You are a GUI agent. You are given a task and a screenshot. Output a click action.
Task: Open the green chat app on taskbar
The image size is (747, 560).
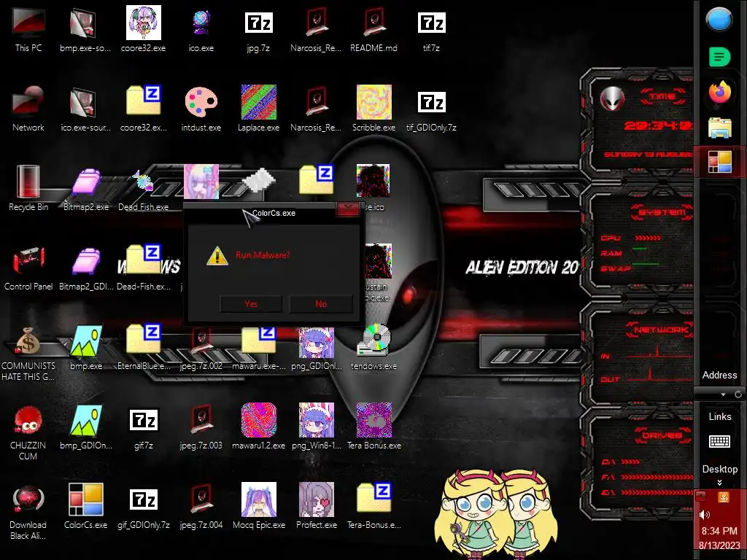point(719,57)
